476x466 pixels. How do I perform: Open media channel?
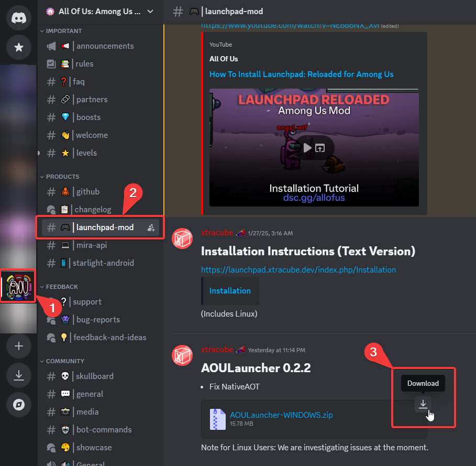pyautogui.click(x=101, y=412)
